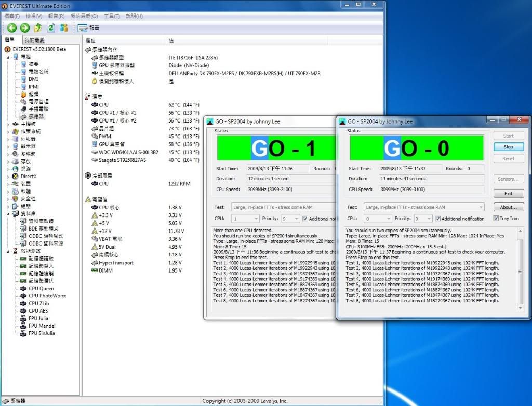This screenshot has height=406, width=532.
Task: Click the Sensors... button
Action: [508, 179]
